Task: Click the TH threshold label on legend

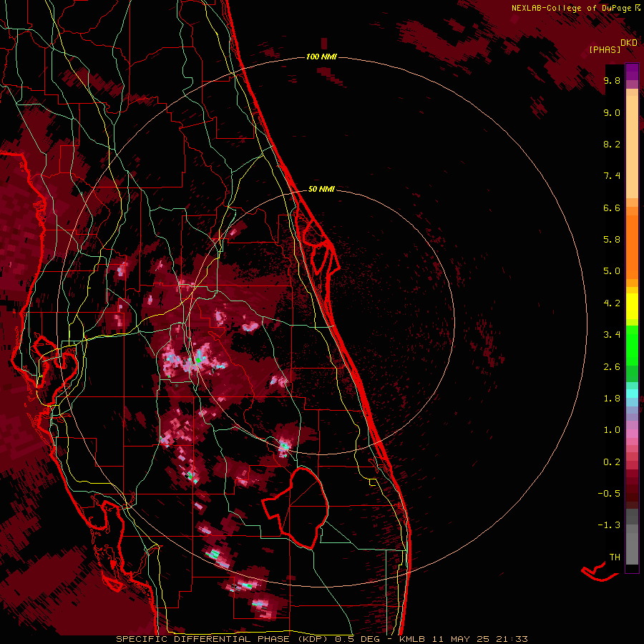Action: click(x=615, y=557)
